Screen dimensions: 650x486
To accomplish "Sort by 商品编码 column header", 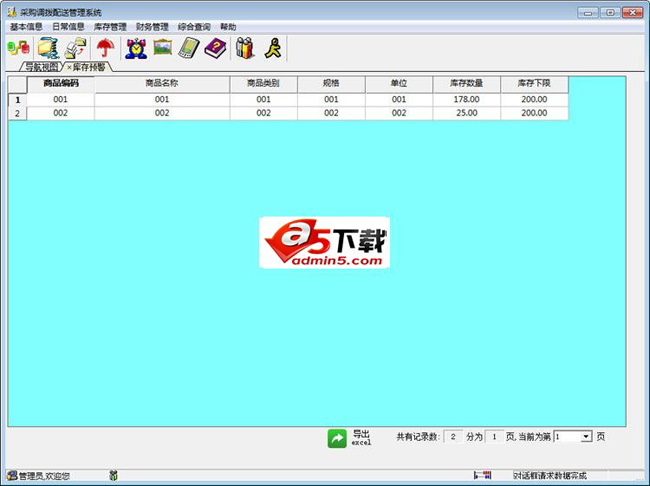I will 61,84.
